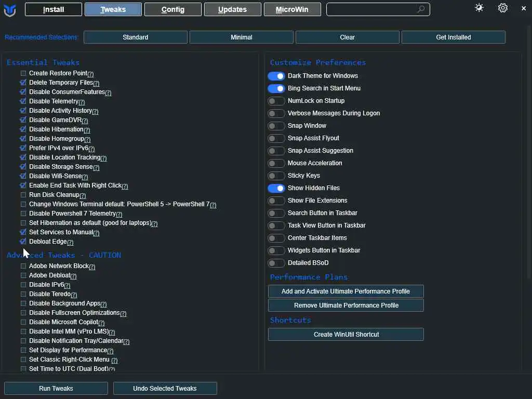This screenshot has height=399, width=532.
Task: Go to the Updates tab
Action: [232, 9]
